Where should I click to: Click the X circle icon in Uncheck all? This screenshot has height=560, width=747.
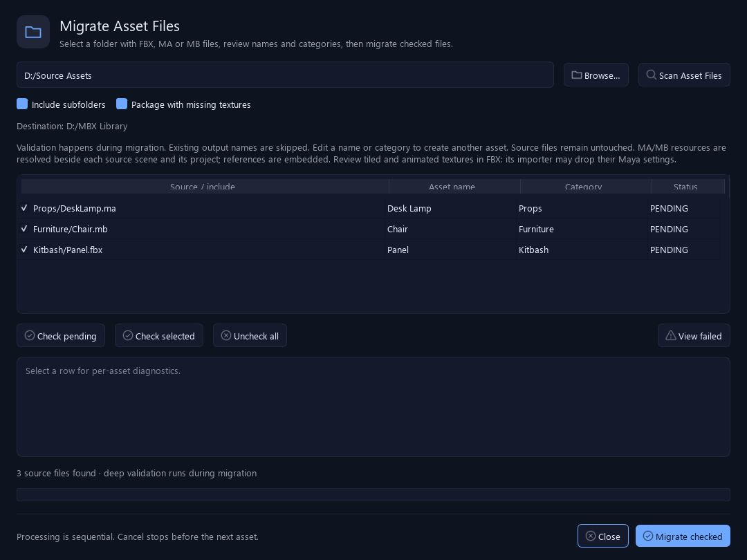point(226,336)
